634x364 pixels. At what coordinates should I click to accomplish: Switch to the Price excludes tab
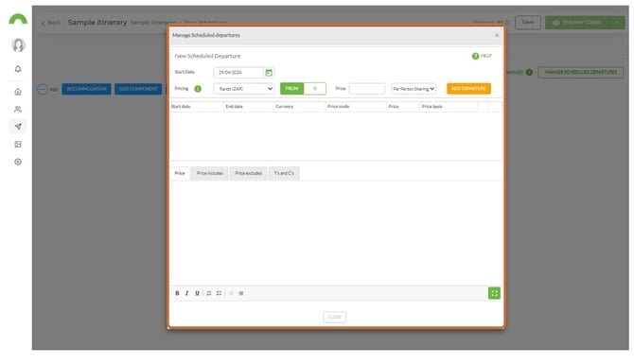tap(248, 173)
